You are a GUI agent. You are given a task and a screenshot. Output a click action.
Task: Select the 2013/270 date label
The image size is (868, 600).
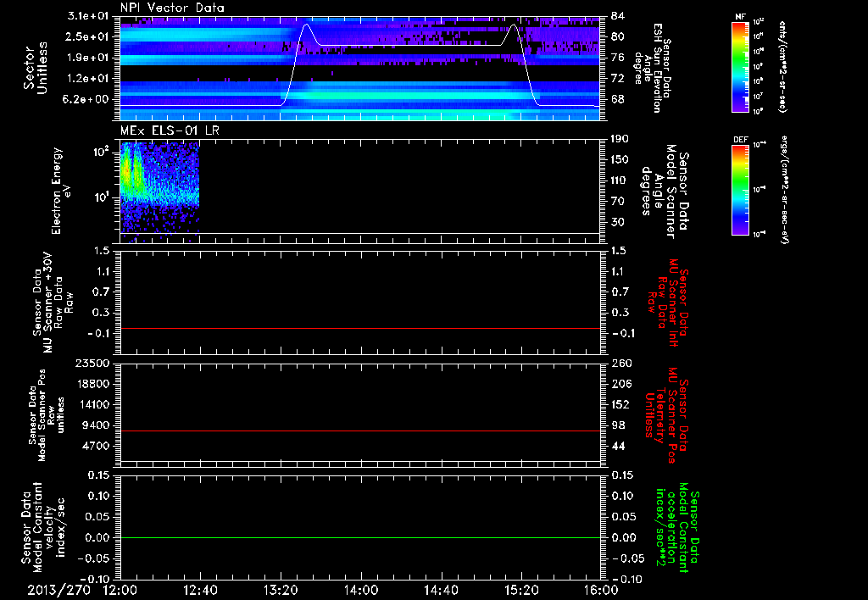coord(59,590)
